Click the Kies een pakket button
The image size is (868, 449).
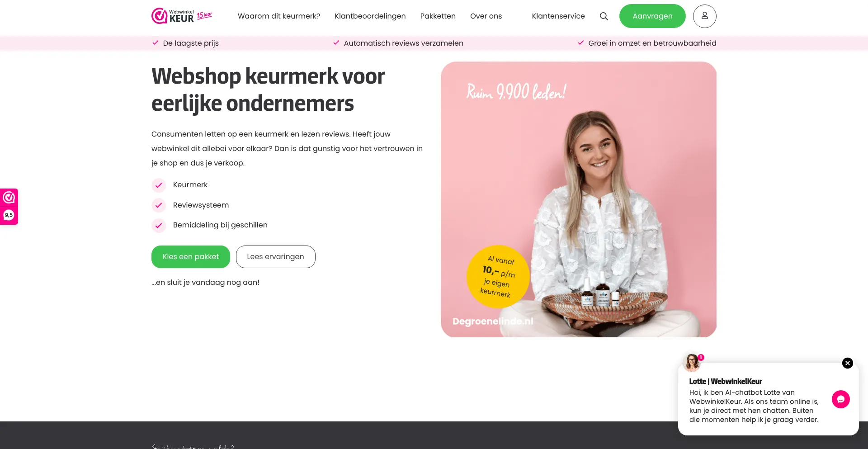pos(191,257)
